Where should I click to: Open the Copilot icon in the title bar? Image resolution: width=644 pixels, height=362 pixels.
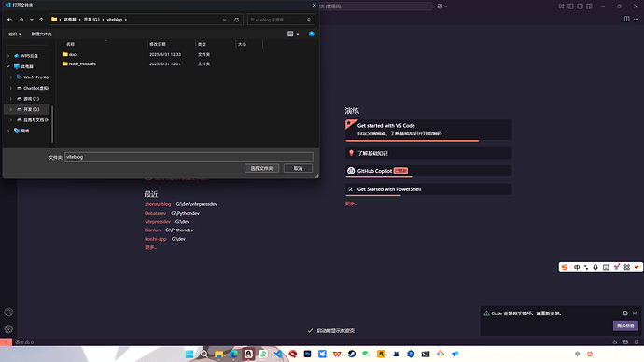coord(441,7)
